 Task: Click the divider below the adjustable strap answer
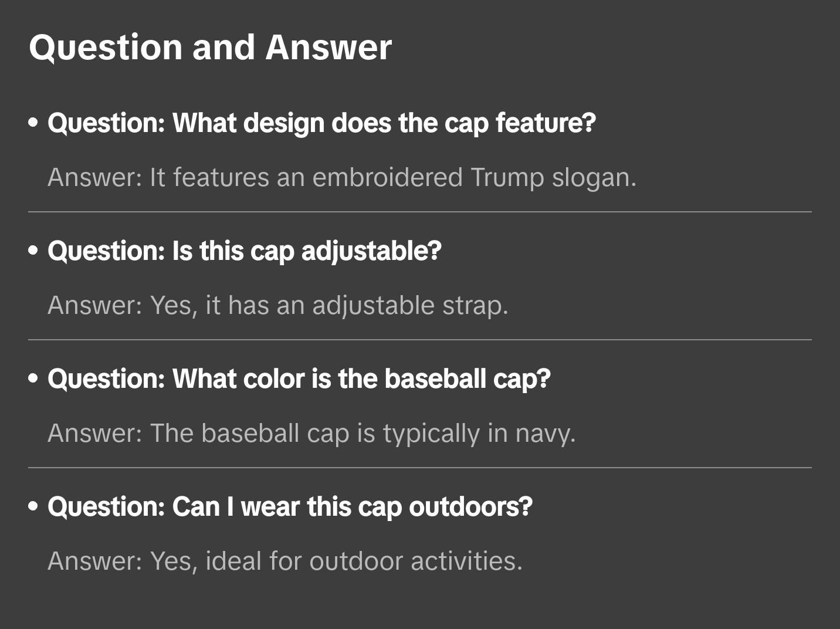[x=420, y=340]
